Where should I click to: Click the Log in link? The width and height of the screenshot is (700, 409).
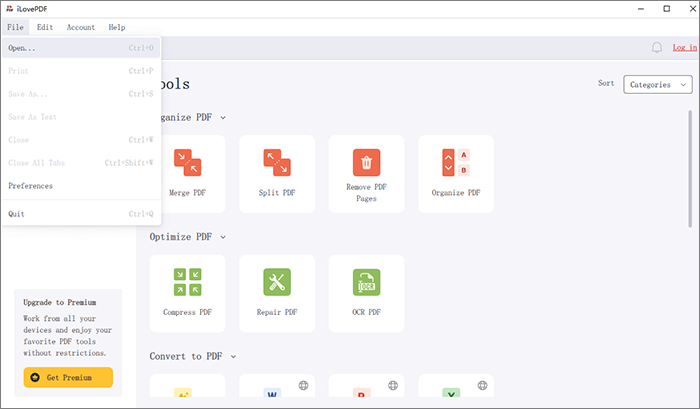coord(684,47)
